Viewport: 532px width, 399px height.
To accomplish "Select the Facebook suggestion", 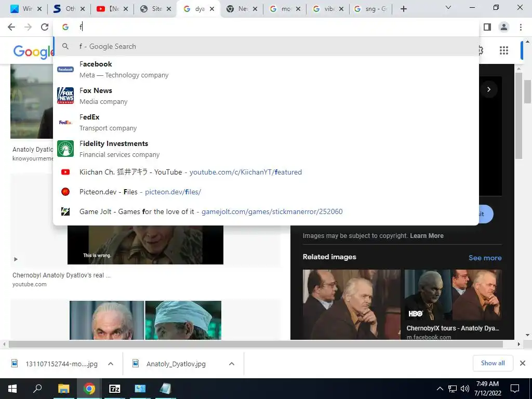I will pos(265,69).
